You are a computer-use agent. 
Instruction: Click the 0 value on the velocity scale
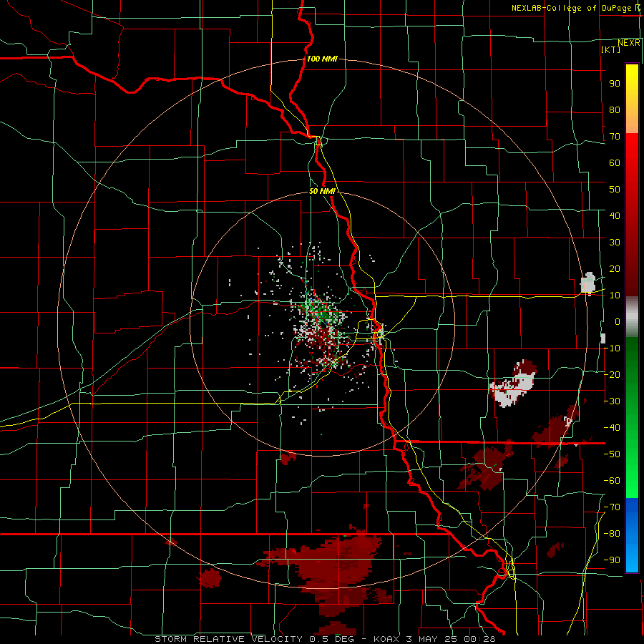coord(618,321)
